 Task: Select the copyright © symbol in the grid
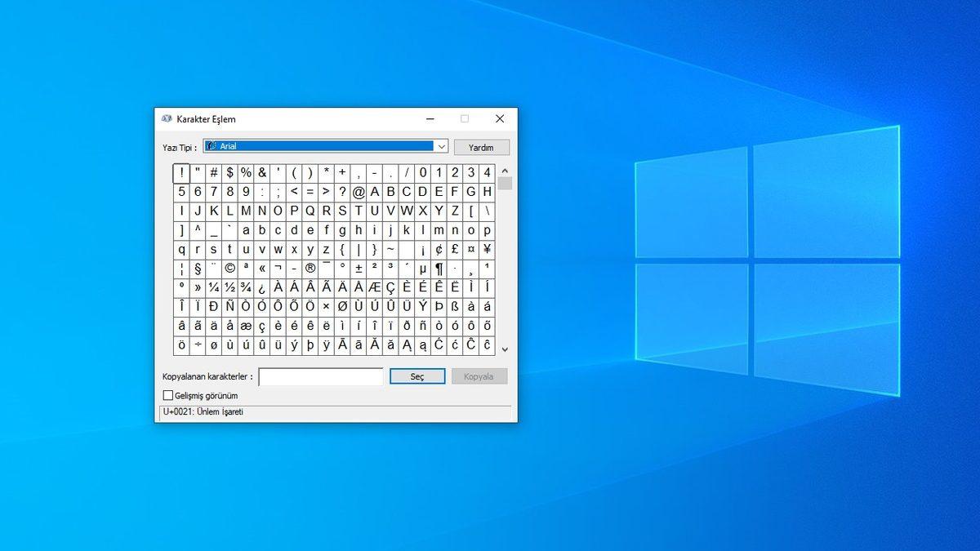pos(230,268)
